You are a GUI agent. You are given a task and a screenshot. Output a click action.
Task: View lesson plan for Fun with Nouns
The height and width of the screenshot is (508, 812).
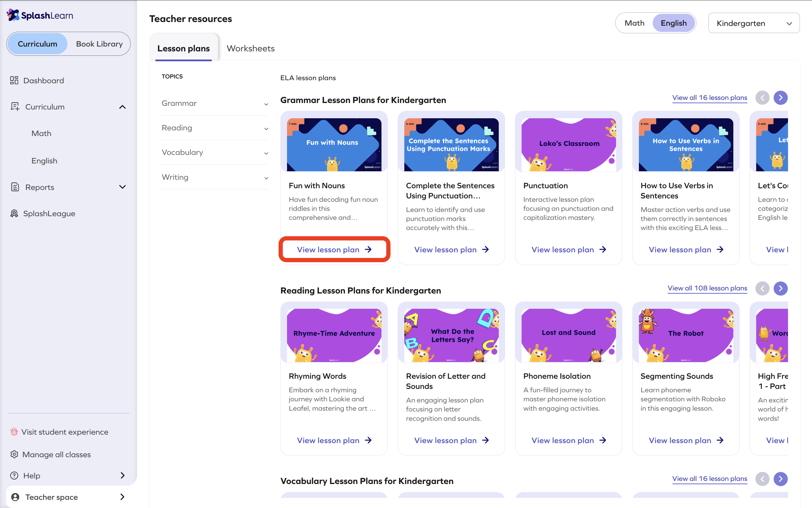(x=334, y=249)
